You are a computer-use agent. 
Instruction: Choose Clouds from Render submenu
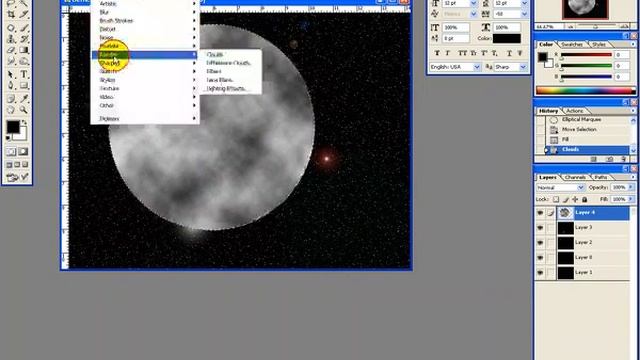point(215,54)
